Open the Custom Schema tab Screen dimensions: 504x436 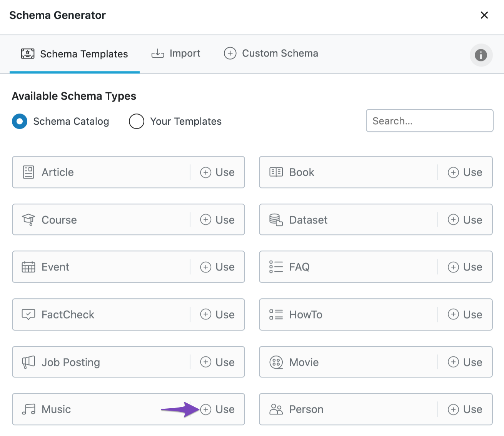[x=271, y=53]
